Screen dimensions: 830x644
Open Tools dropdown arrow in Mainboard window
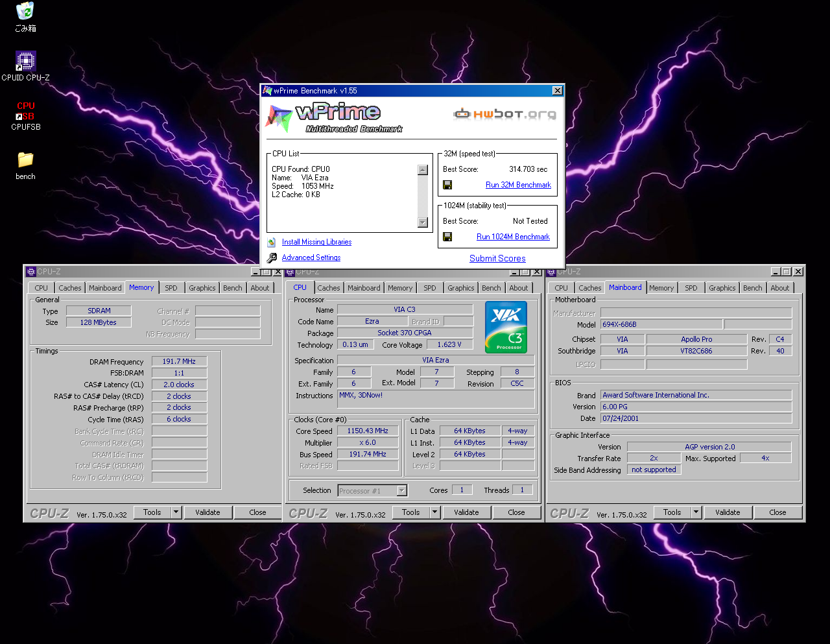[696, 512]
